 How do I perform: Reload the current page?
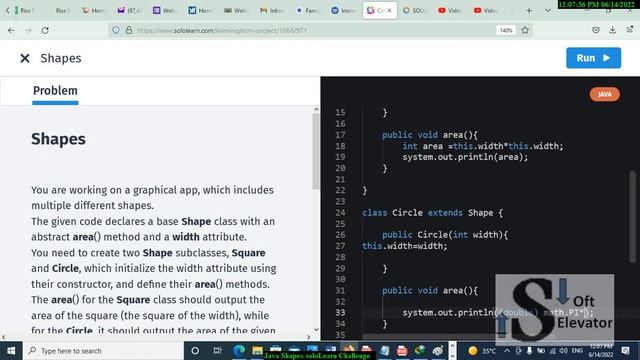click(45, 30)
